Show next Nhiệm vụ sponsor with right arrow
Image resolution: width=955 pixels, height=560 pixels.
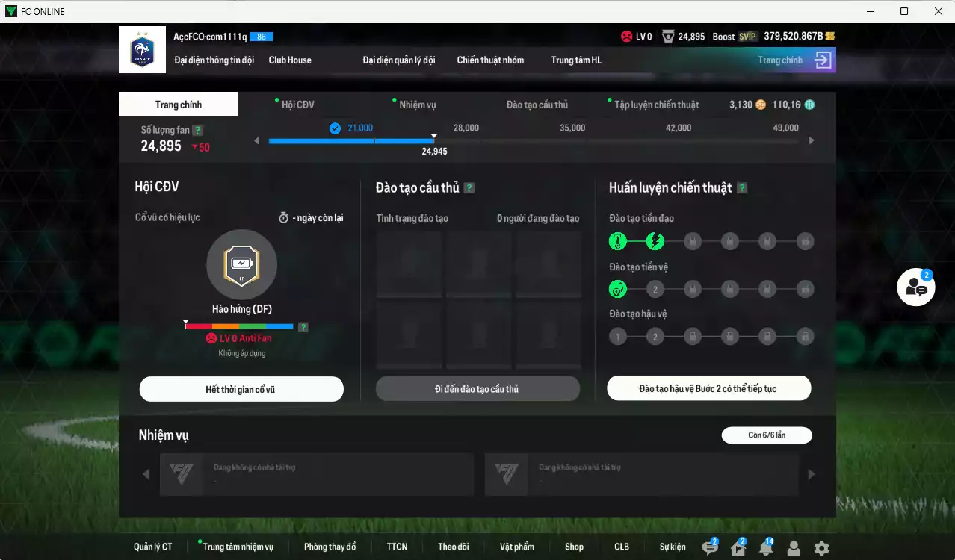pyautogui.click(x=812, y=474)
